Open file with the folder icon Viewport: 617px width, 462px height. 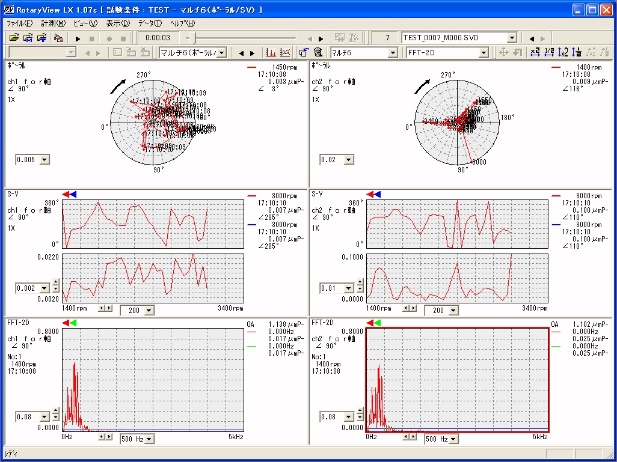click(x=14, y=38)
